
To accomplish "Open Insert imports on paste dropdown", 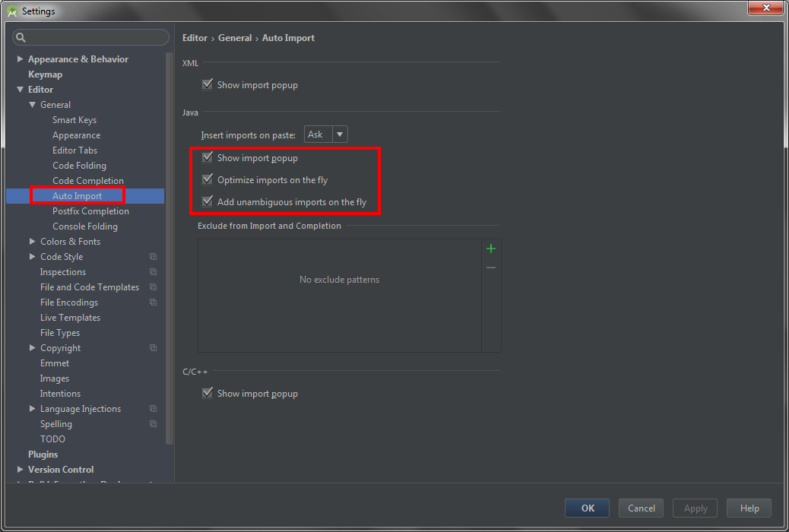I will [x=325, y=135].
